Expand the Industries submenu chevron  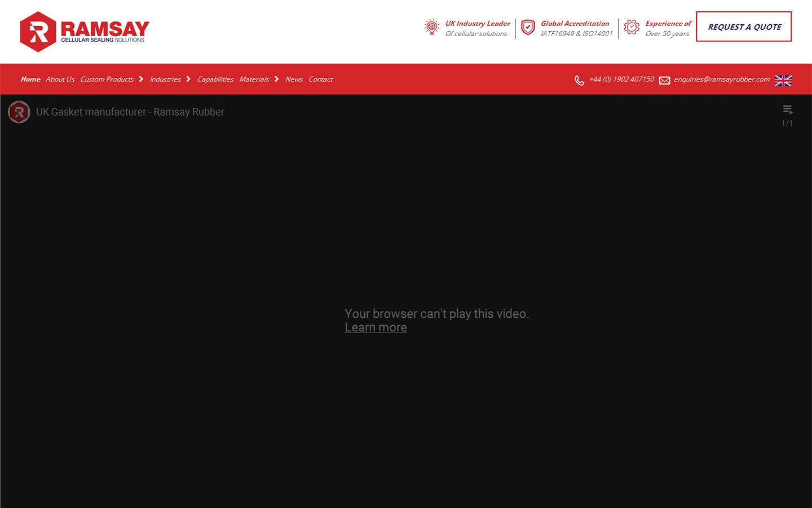pos(188,79)
